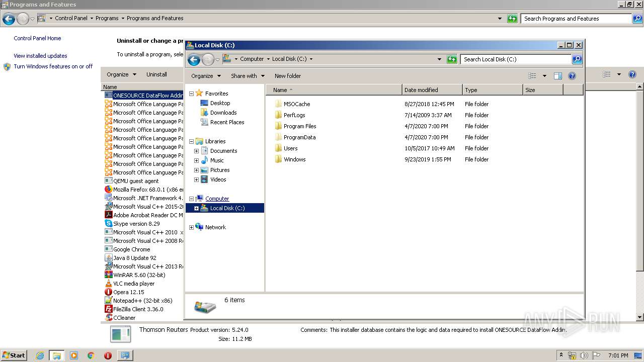Click Mozilla Firefox entry in programs list
This screenshot has width=644, height=362.
144,190
